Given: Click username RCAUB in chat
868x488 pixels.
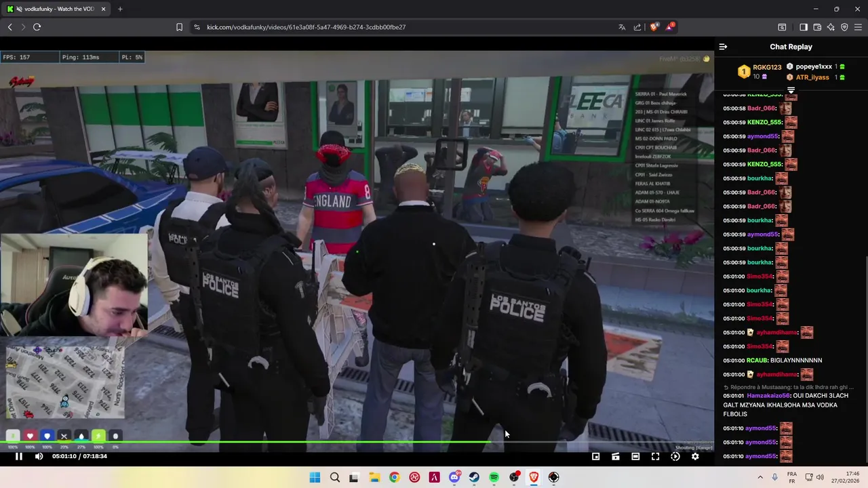Looking at the screenshot, I should (757, 361).
